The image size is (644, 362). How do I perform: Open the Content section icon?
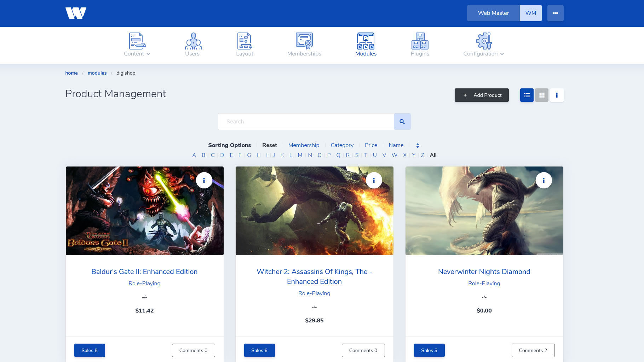coord(137,41)
